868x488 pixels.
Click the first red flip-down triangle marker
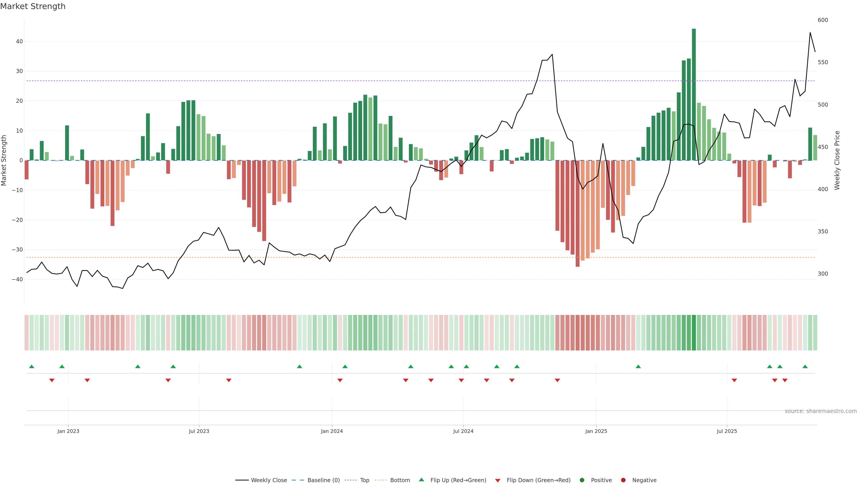[x=52, y=380]
